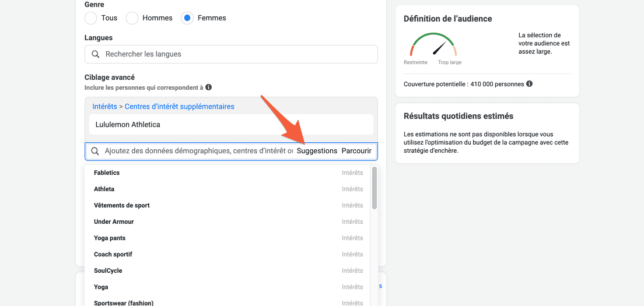This screenshot has width=644, height=306.
Task: Select the Femmes gender option
Action: click(x=187, y=18)
